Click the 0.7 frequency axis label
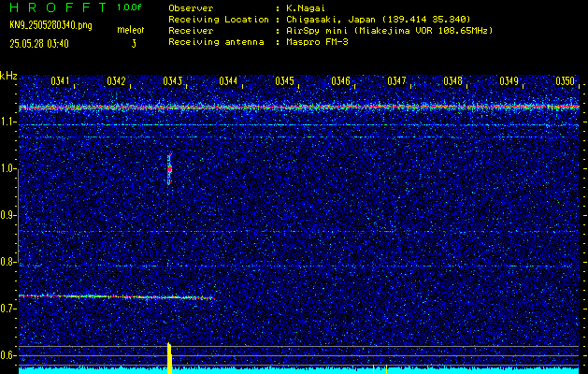This screenshot has width=588, height=374. click(x=7, y=309)
